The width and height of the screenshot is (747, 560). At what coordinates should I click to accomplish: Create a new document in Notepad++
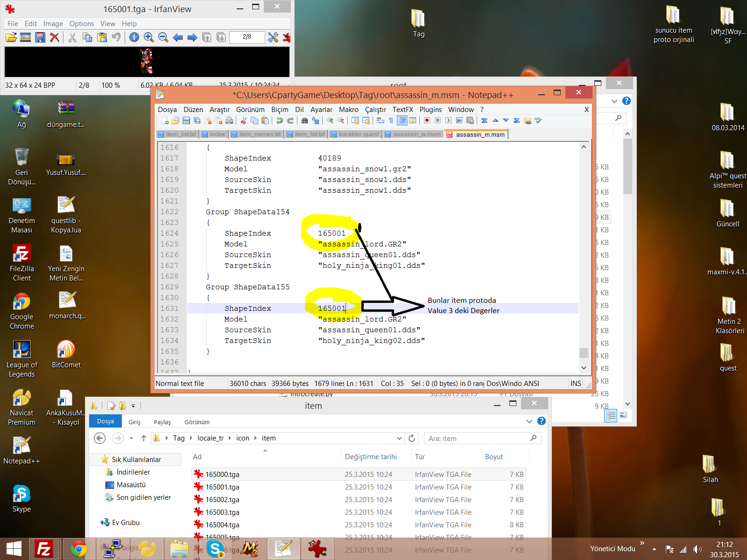165,120
